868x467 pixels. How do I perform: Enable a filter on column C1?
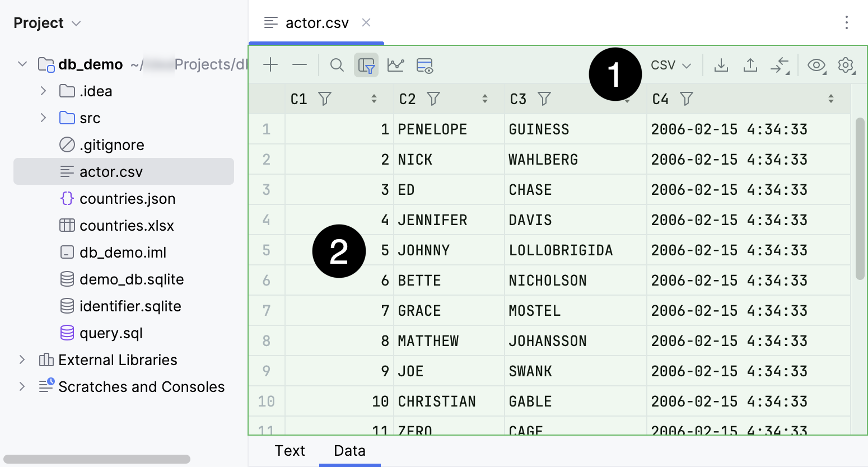click(325, 99)
